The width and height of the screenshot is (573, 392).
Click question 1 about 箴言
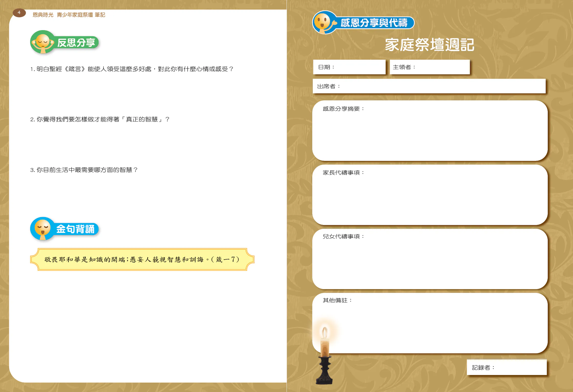coord(132,69)
